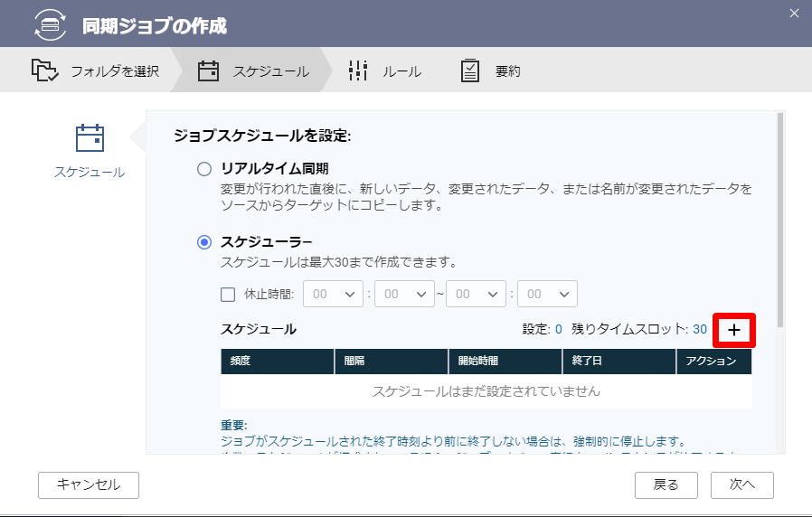
Task: Click the plus icon to add a schedule
Action: tap(734, 330)
